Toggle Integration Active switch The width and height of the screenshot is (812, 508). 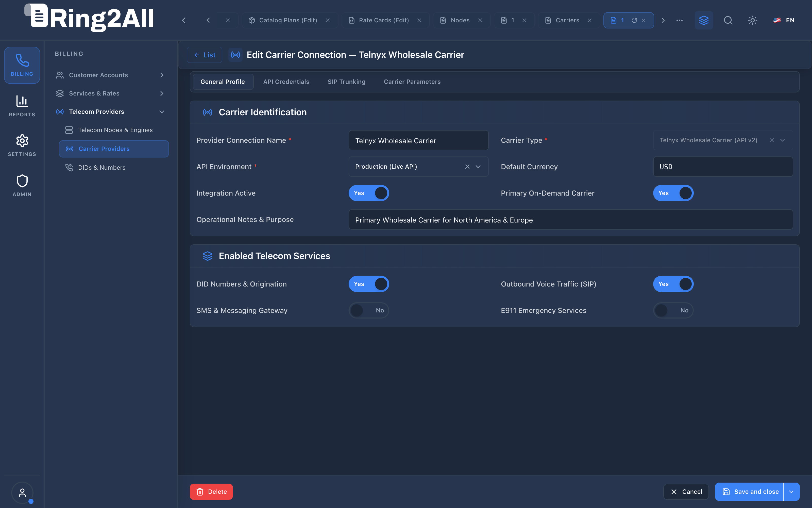click(x=369, y=193)
